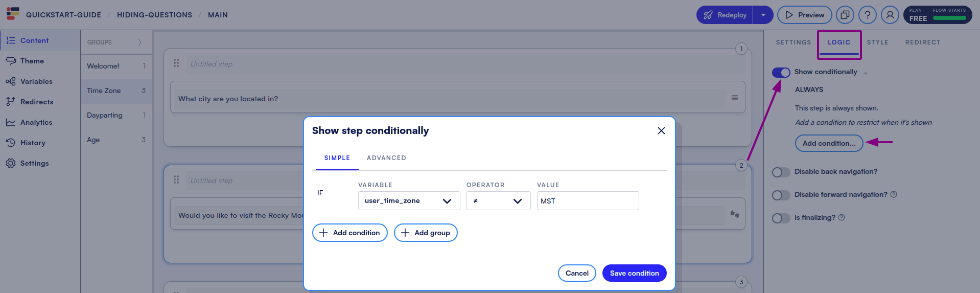Expand the Redeploy dropdown arrow

click(x=763, y=15)
